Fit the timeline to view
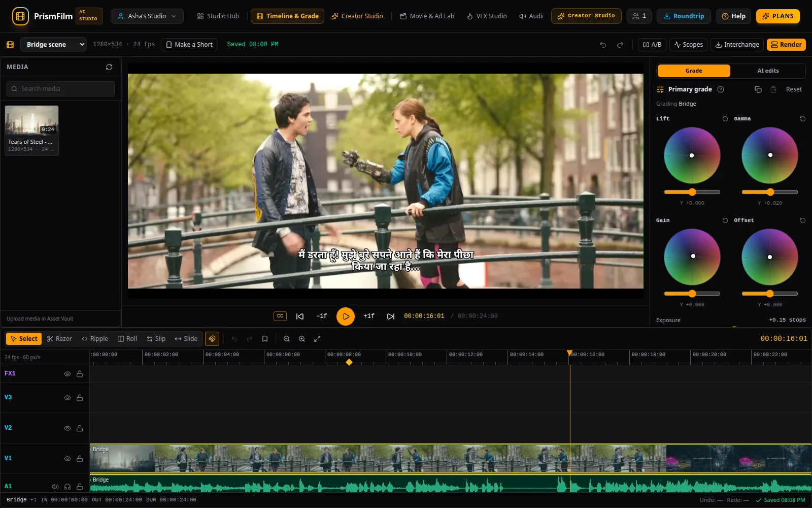 317,339
